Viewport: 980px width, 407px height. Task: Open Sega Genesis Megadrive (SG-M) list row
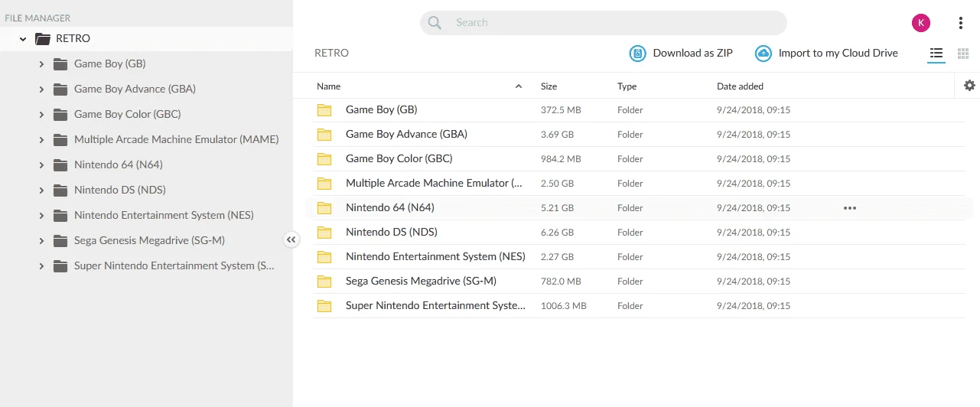pos(639,282)
